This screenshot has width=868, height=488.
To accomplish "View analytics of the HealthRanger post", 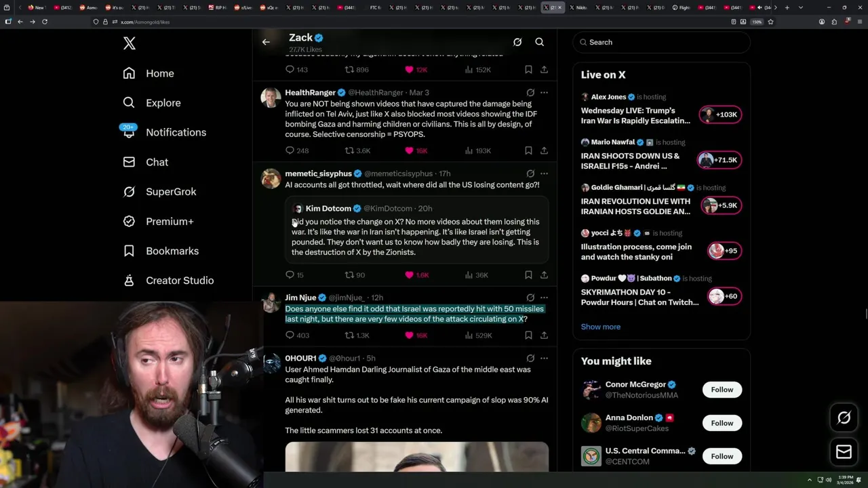I will point(477,150).
